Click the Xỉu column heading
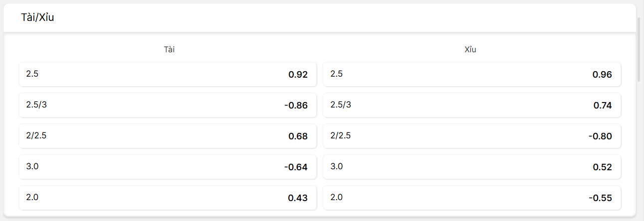 pyautogui.click(x=470, y=49)
